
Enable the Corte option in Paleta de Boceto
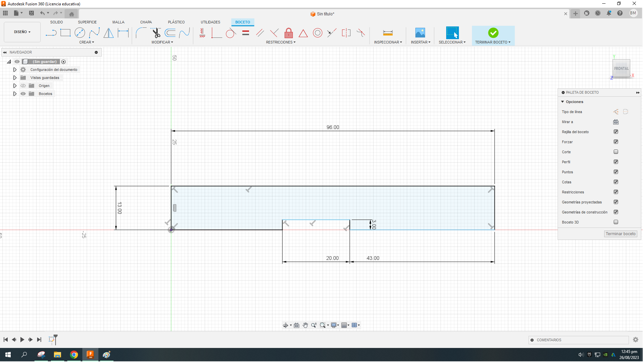point(616,152)
